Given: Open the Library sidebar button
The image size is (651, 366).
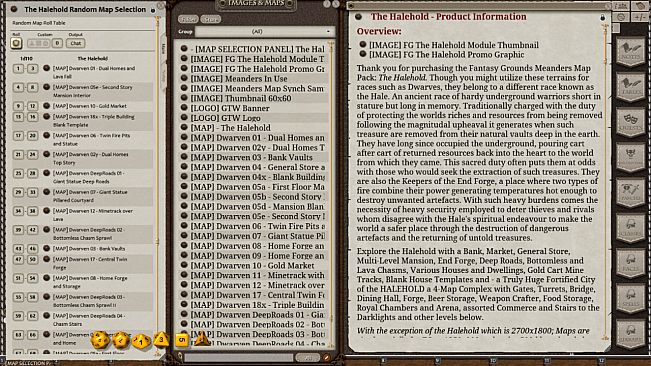Looking at the screenshot, I should click(630, 334).
